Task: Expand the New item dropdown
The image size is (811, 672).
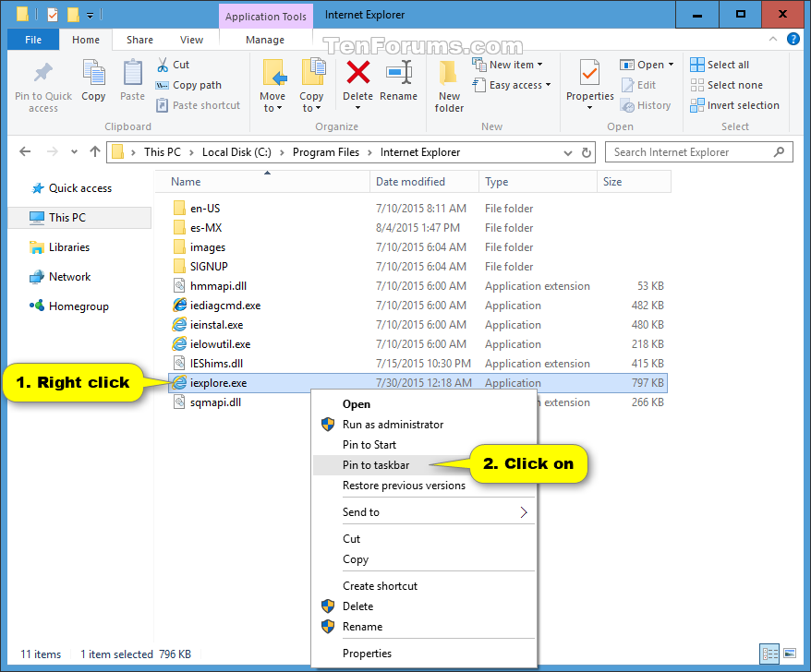Action: pyautogui.click(x=539, y=65)
